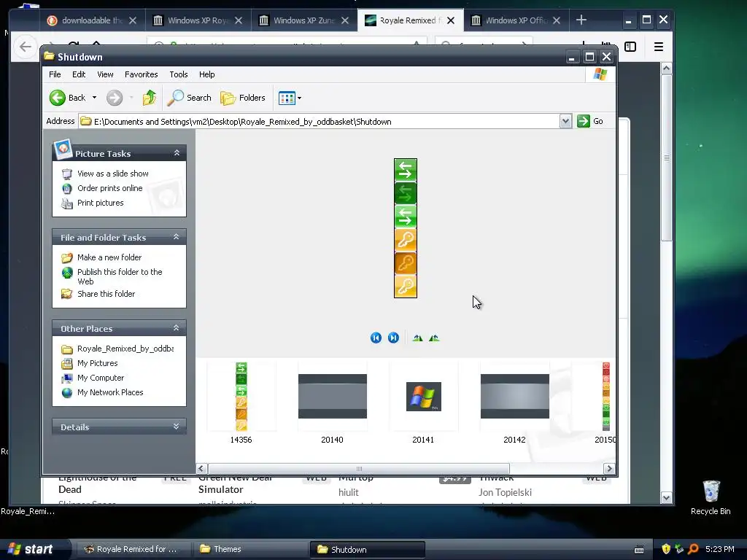
Task: Click Order prints online link
Action: click(x=110, y=188)
